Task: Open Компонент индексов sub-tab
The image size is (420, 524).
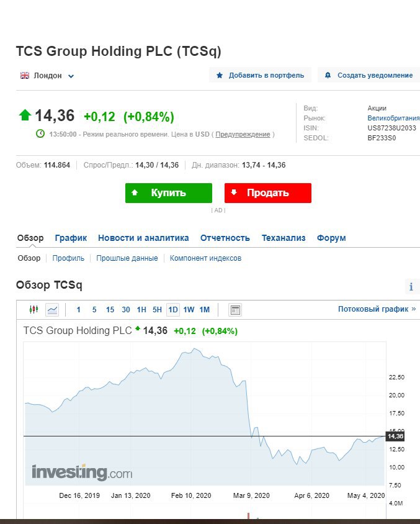Action: coord(205,258)
